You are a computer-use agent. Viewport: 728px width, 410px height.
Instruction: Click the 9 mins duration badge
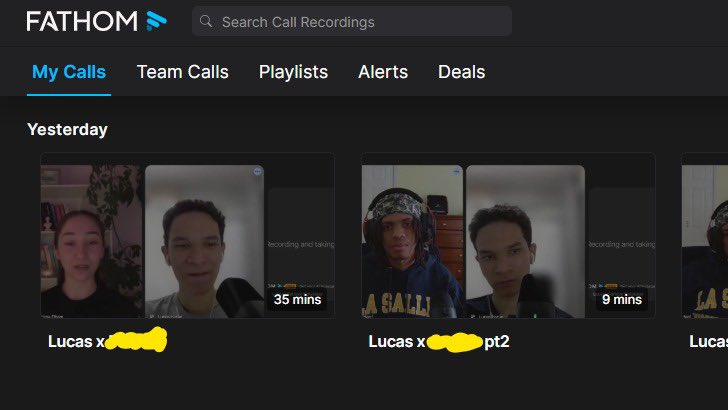622,299
